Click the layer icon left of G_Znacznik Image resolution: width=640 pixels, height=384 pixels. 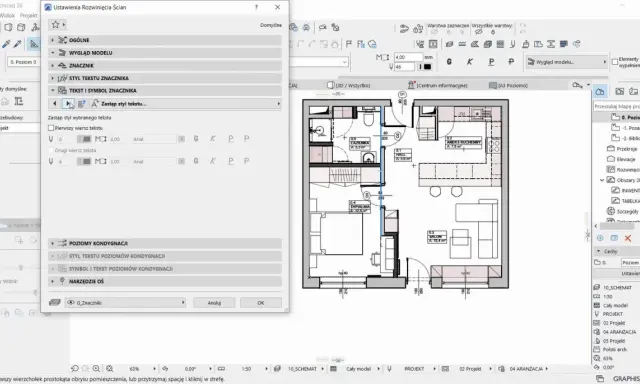click(x=55, y=302)
